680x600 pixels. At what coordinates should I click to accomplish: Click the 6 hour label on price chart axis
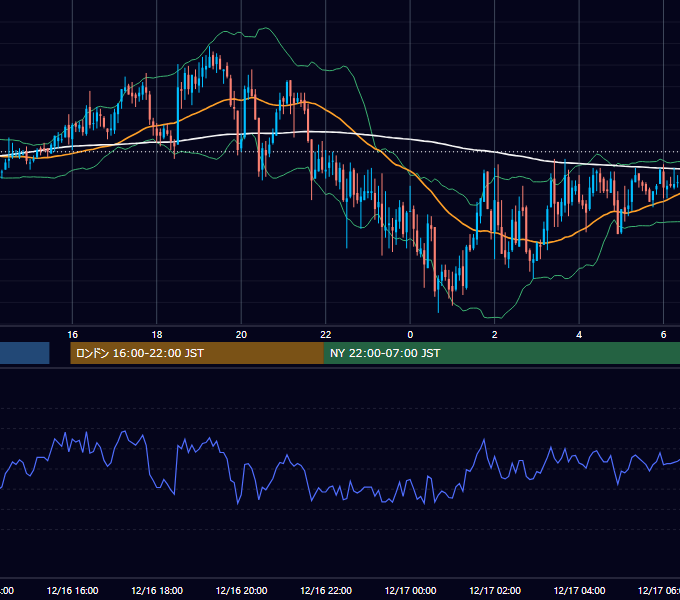click(663, 335)
